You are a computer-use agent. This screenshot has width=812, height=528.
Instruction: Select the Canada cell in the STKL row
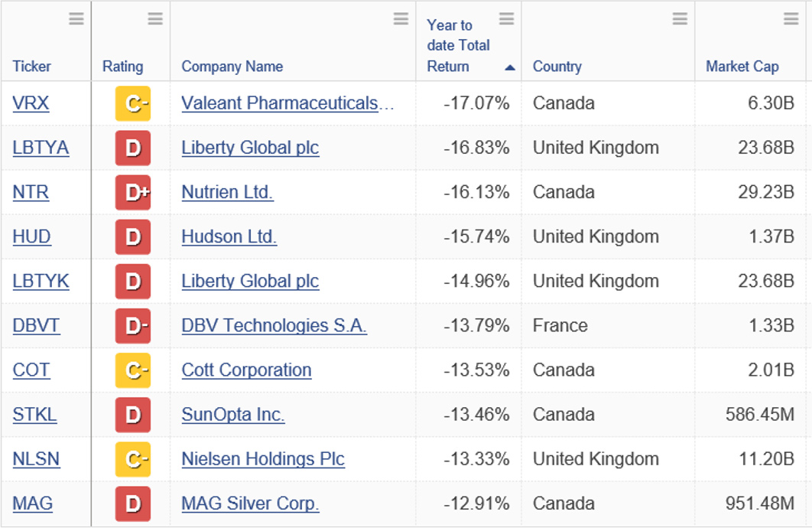point(564,415)
